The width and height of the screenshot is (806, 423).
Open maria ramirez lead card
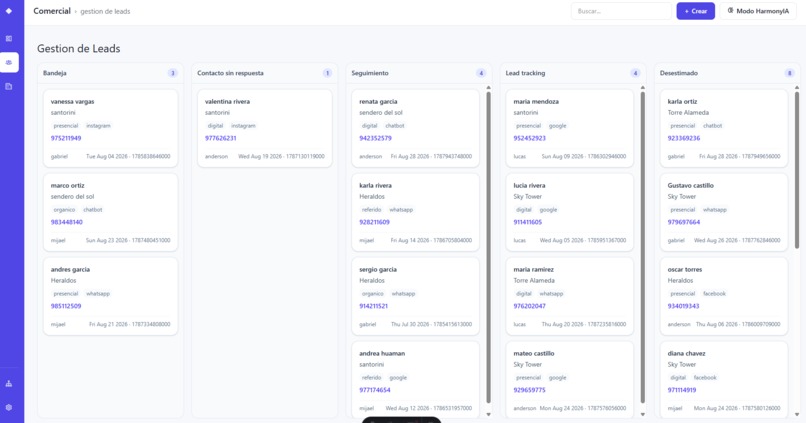point(570,296)
